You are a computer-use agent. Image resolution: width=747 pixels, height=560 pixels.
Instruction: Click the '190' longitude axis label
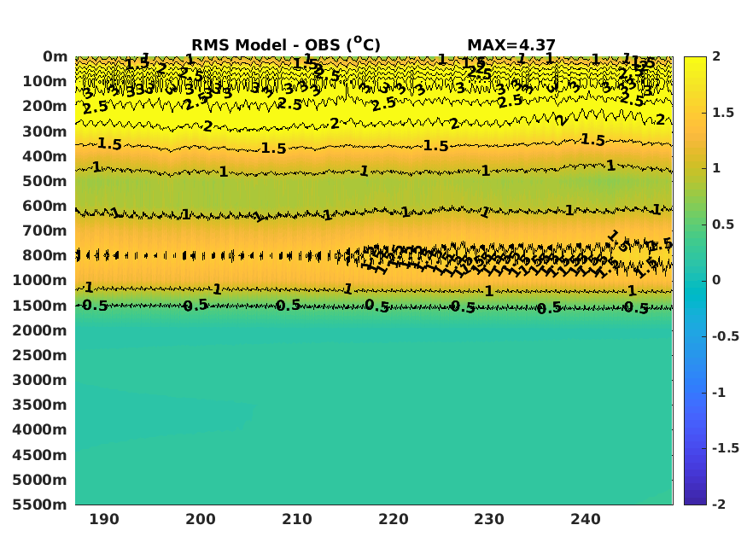tap(104, 519)
